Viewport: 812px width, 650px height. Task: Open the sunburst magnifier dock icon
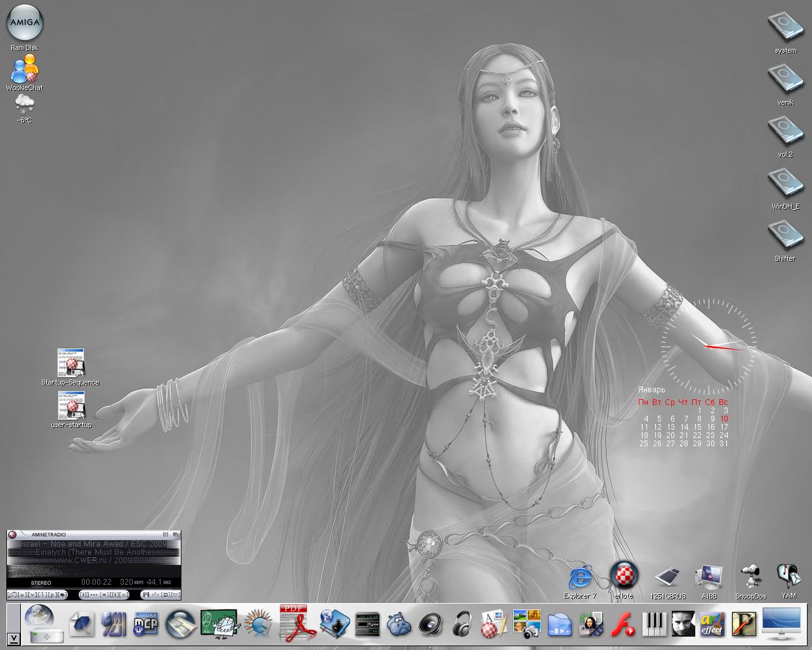coord(258,624)
